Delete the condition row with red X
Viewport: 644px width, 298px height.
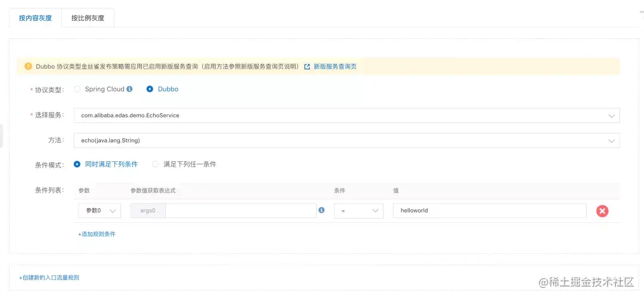tap(602, 211)
